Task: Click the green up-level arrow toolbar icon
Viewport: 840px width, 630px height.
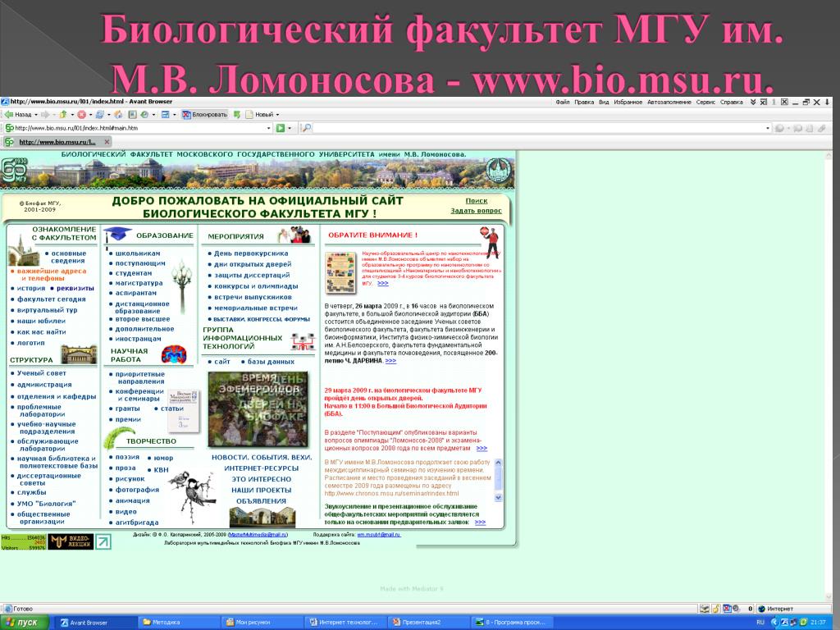Action: pos(63,115)
